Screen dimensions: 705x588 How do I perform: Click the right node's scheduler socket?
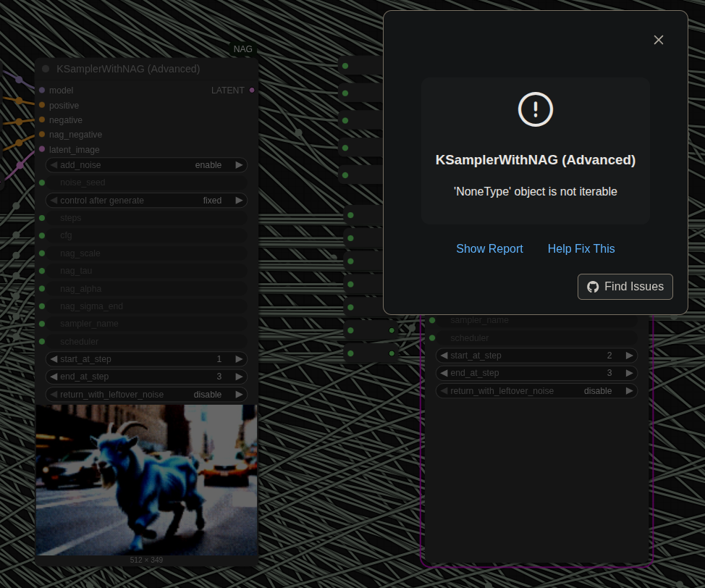coord(432,338)
